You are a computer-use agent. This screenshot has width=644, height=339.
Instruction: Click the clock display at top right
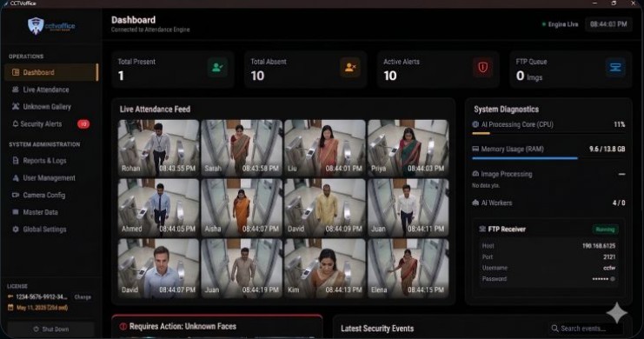click(608, 24)
